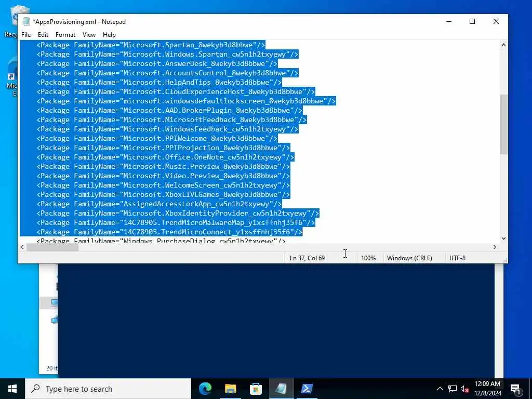Click the Microsoft.MicrosoftFeedback package line
The image size is (532, 399).
coord(171,119)
